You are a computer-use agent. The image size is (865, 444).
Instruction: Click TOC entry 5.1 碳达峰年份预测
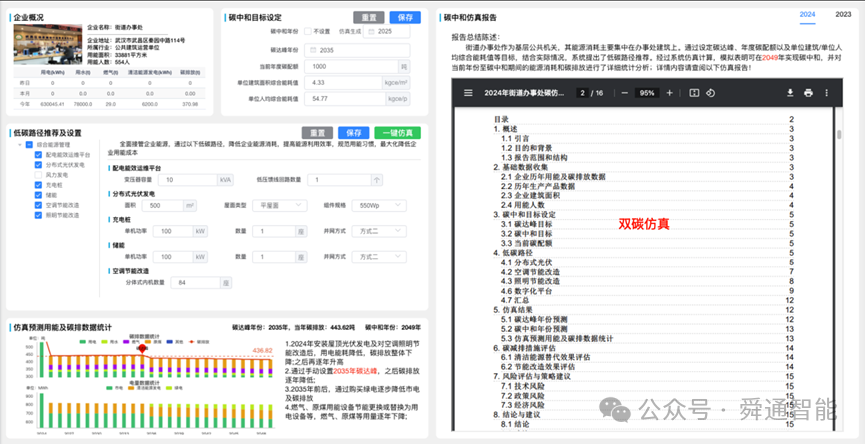tap(534, 319)
